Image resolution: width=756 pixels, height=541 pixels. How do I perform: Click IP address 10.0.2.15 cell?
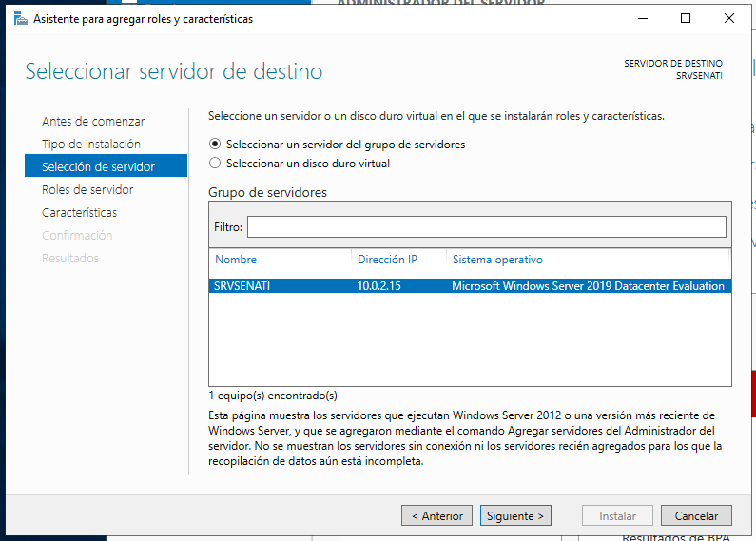click(x=379, y=286)
